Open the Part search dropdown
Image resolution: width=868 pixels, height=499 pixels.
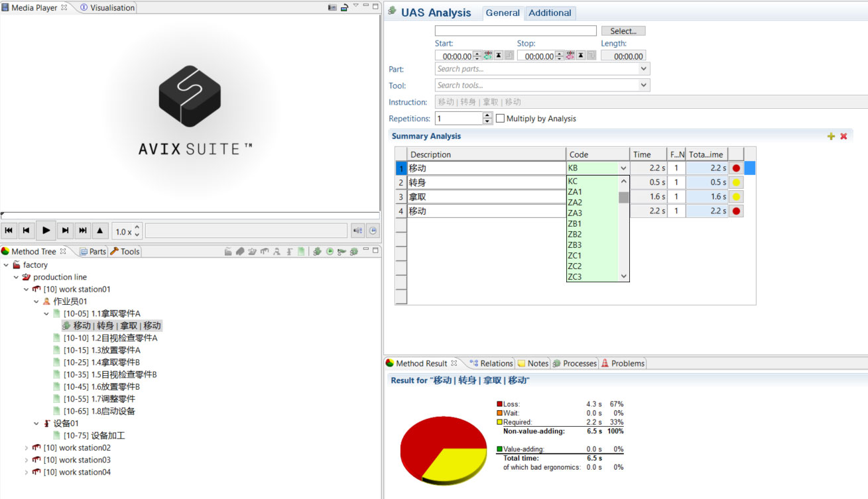[x=643, y=69]
